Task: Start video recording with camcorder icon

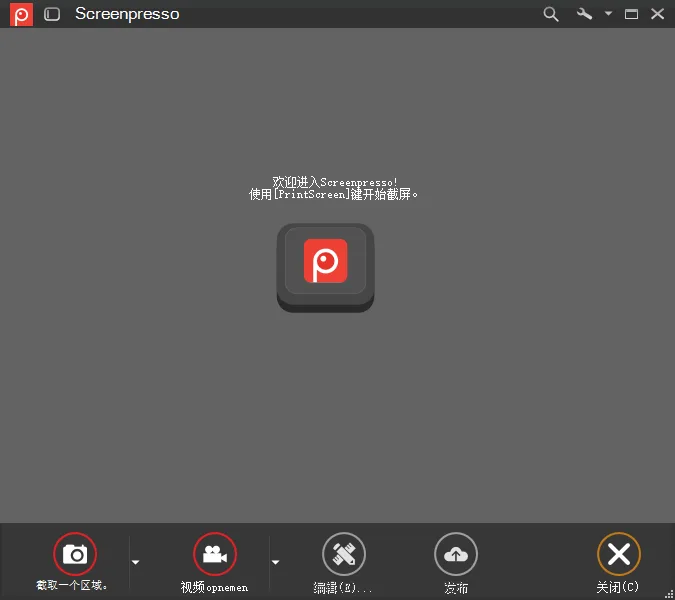Action: pos(215,554)
